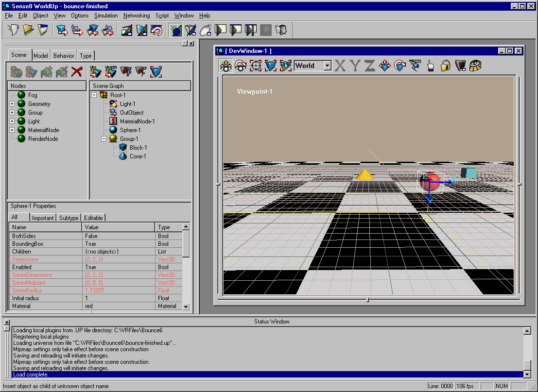Click the blue cube with right red arrow icon
This screenshot has width=538, height=392.
pos(62,30)
